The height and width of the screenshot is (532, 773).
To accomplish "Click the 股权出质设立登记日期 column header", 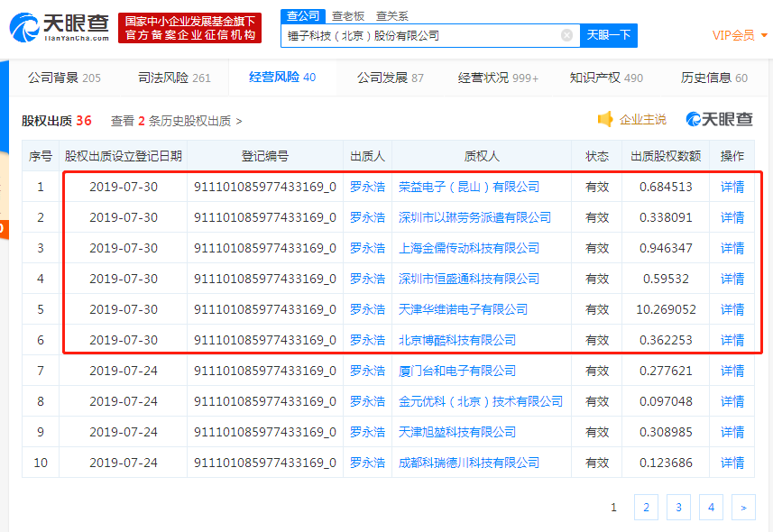I will pyautogui.click(x=124, y=156).
